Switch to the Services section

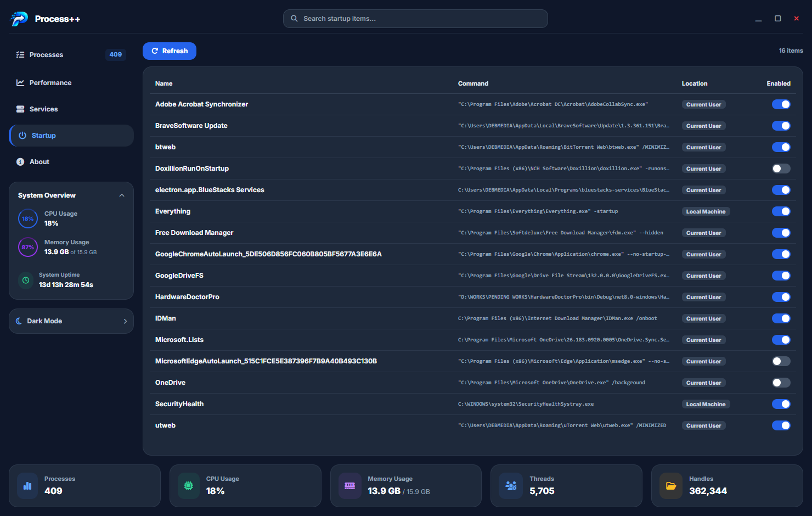point(71,109)
